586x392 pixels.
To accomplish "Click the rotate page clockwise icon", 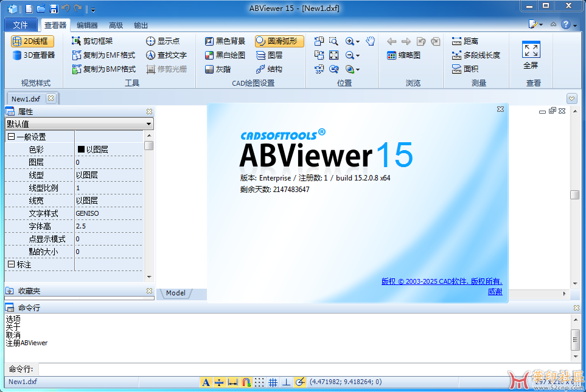I will (435, 41).
